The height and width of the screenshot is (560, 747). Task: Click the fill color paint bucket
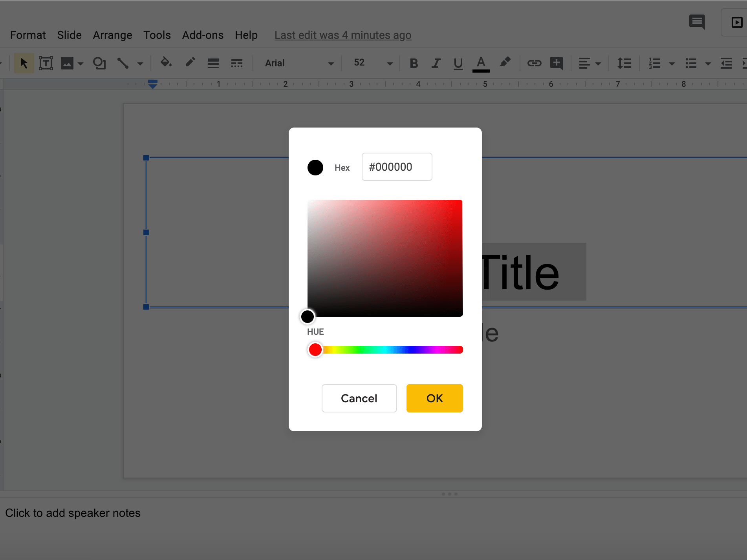166,63
